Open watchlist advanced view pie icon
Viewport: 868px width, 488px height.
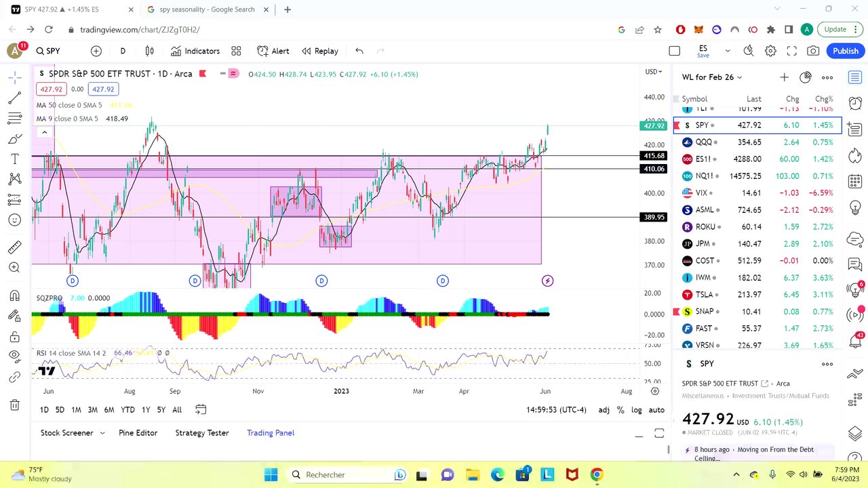tap(806, 77)
